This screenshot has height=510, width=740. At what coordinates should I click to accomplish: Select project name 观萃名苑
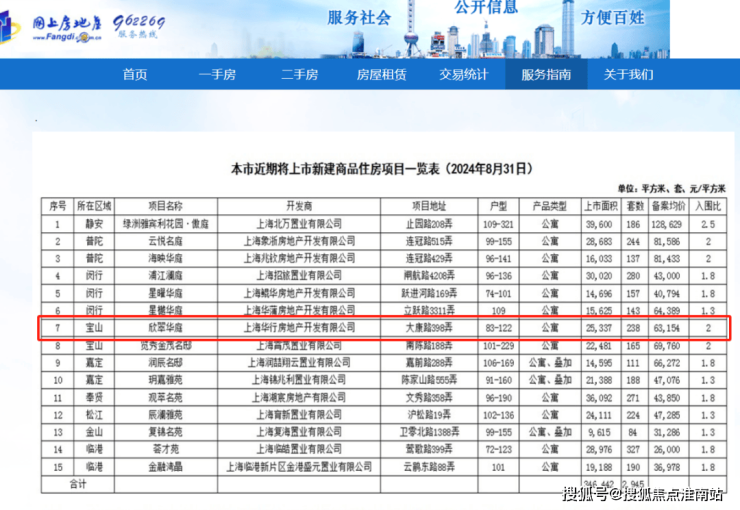pyautogui.click(x=165, y=398)
